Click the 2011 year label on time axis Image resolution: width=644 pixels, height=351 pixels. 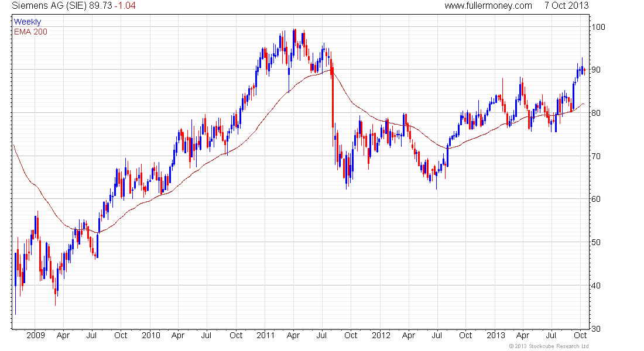pos(265,335)
